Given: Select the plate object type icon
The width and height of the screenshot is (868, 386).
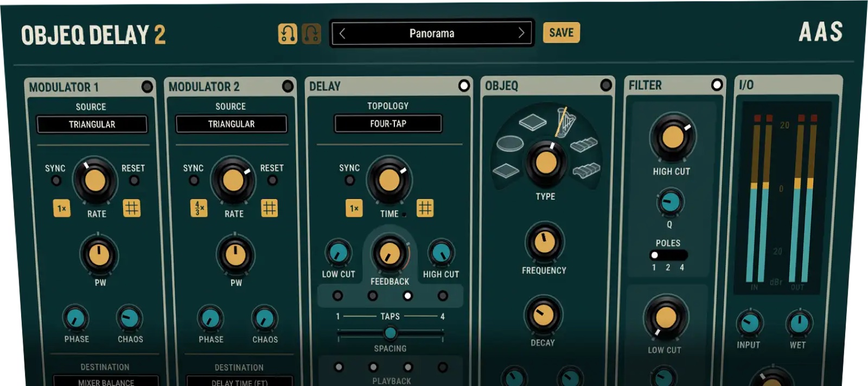Looking at the screenshot, I should pos(532,122).
